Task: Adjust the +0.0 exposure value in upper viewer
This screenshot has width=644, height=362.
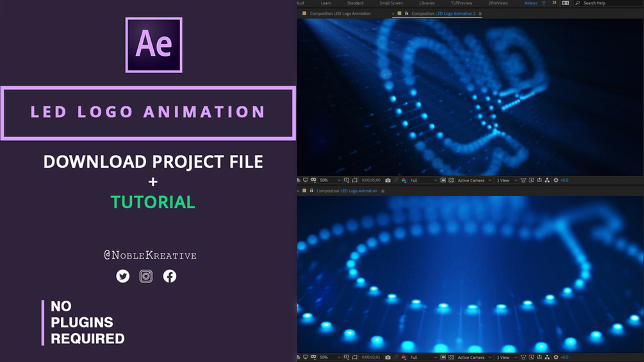Action: 565,180
